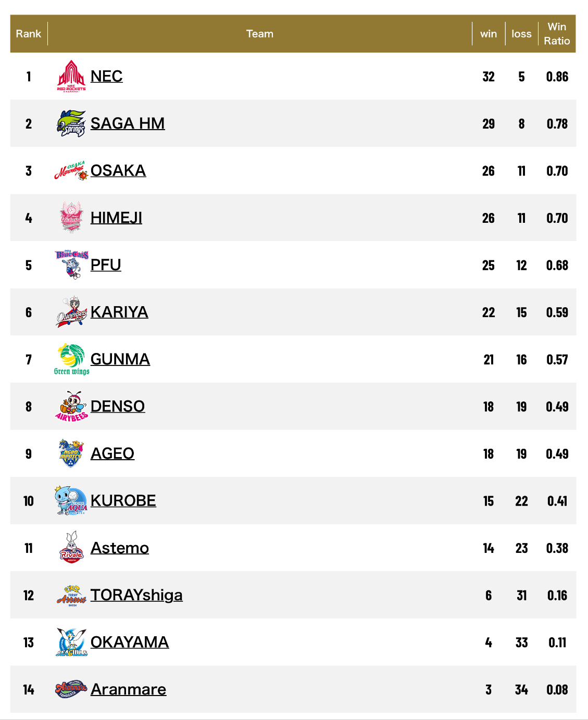Click the NEC Red Rockets logo
588x720 pixels.
pos(71,76)
